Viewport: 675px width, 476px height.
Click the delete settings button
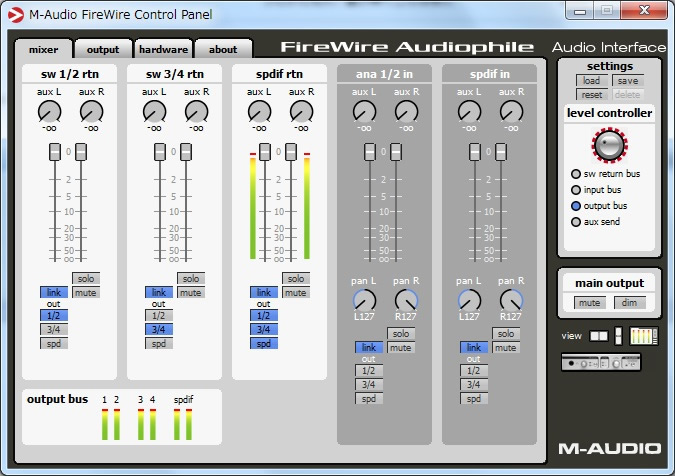pyautogui.click(x=628, y=94)
